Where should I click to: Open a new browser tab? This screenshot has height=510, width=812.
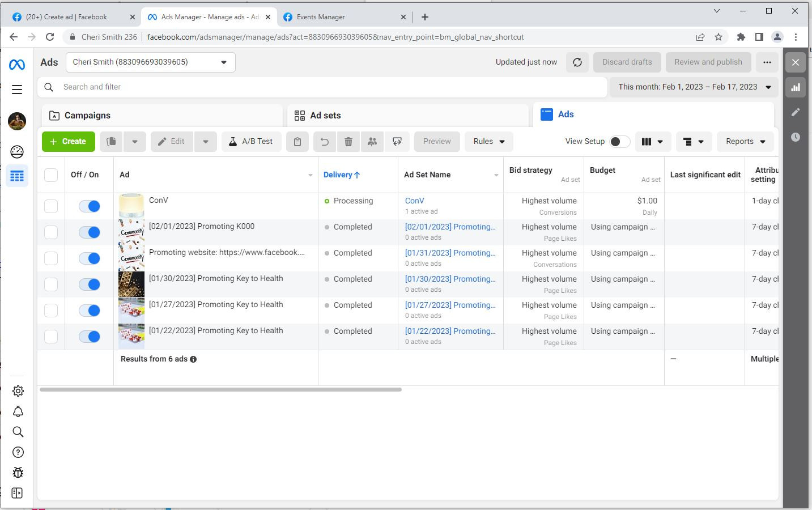(x=425, y=17)
